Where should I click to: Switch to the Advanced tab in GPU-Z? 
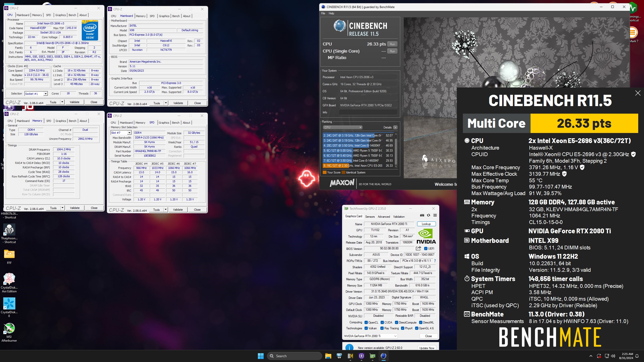click(x=384, y=217)
